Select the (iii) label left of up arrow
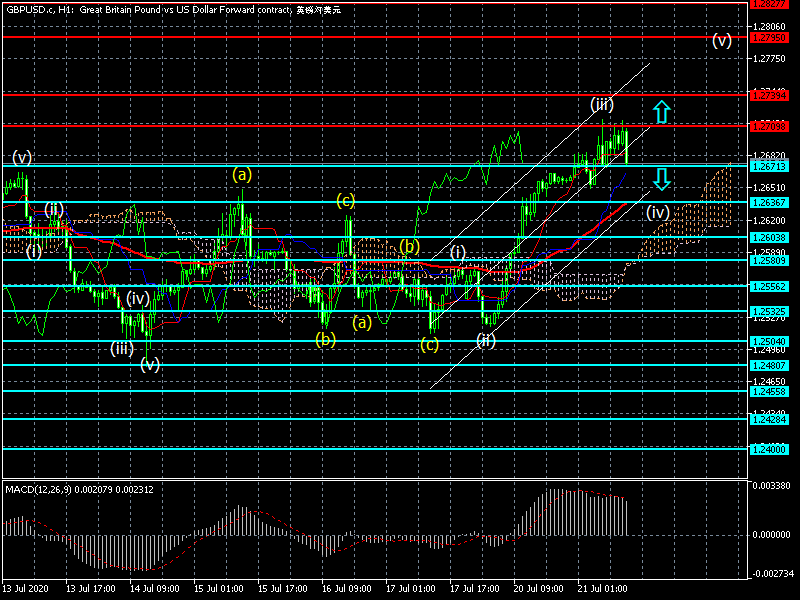The image size is (800, 600). click(x=601, y=104)
